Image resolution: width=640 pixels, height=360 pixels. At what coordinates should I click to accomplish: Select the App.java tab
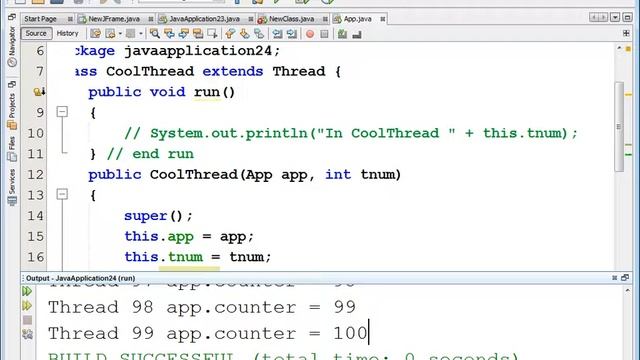[358, 19]
